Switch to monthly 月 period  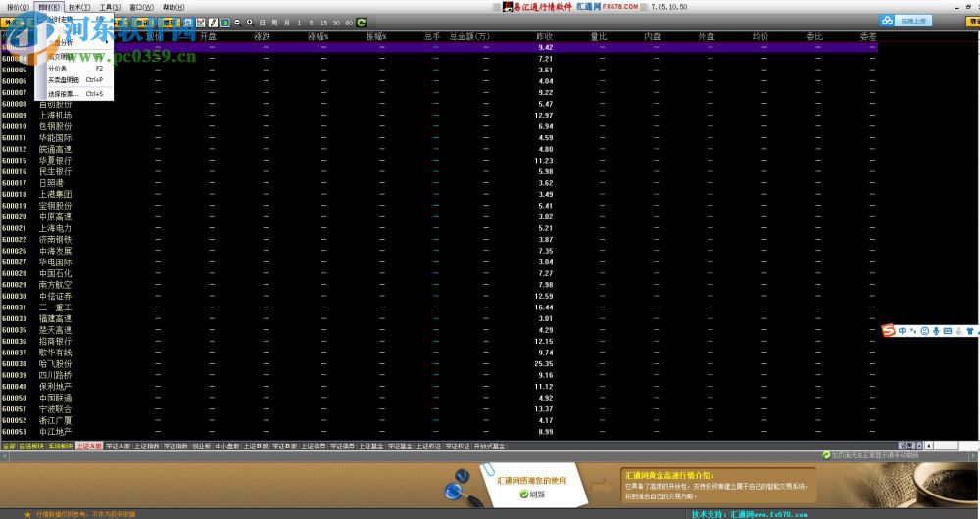click(x=287, y=23)
